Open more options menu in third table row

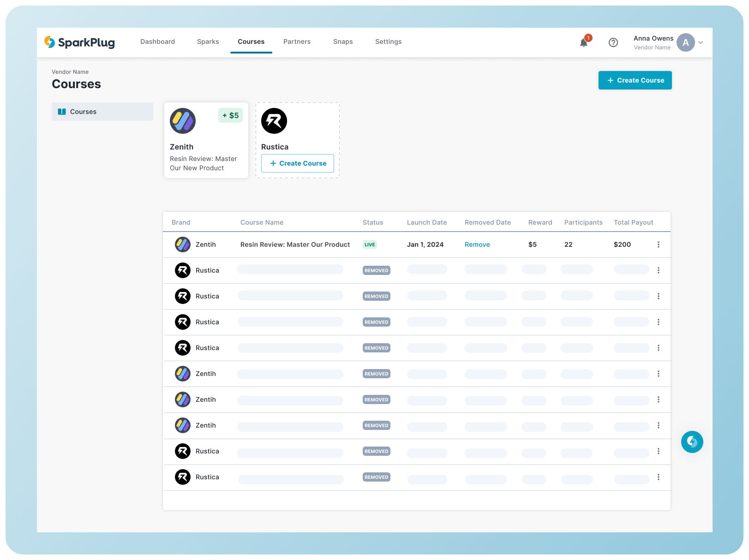click(659, 296)
